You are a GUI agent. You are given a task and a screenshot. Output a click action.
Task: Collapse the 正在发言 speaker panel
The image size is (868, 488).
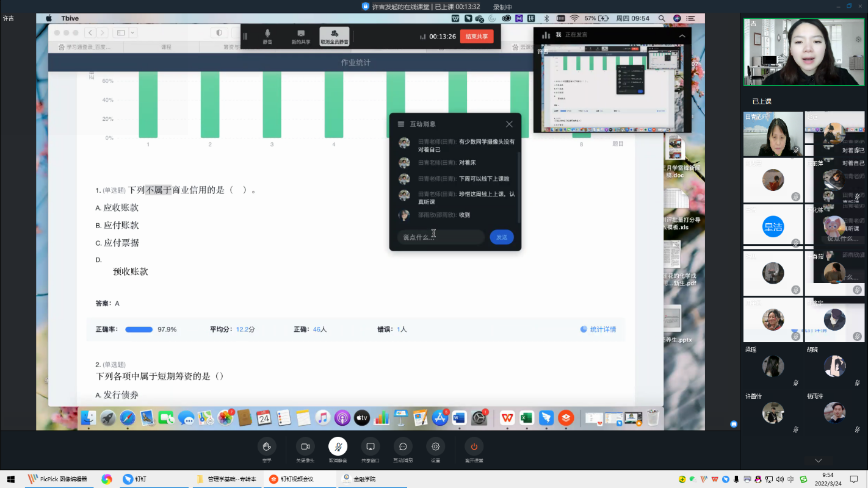click(x=682, y=35)
